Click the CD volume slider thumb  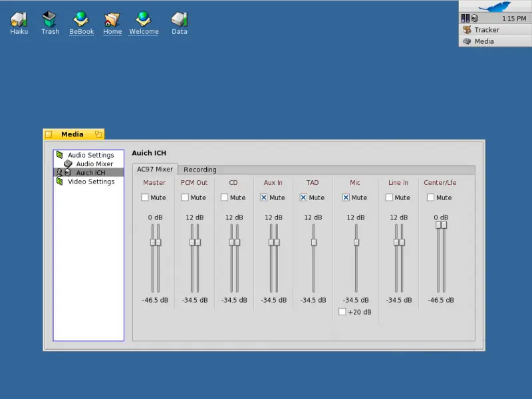click(235, 242)
